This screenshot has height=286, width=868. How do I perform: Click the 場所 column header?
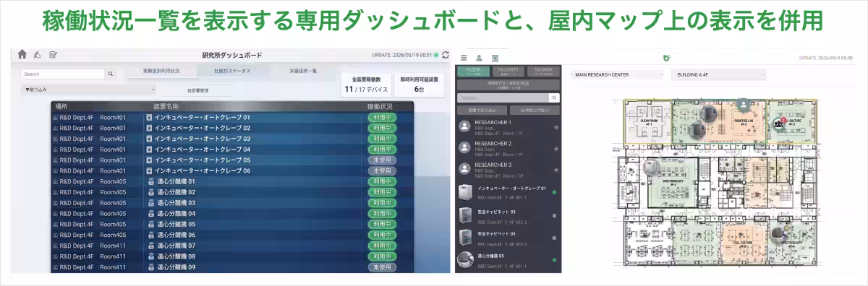[61, 106]
